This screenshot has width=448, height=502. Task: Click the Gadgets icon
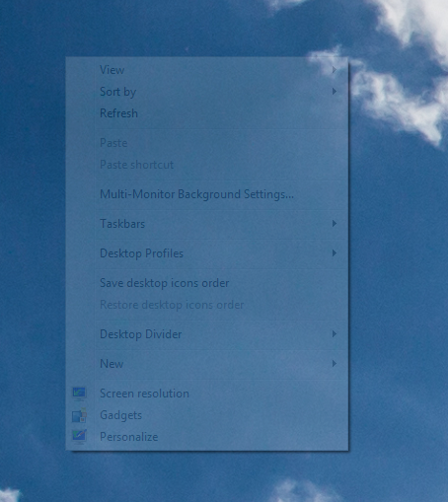[79, 415]
